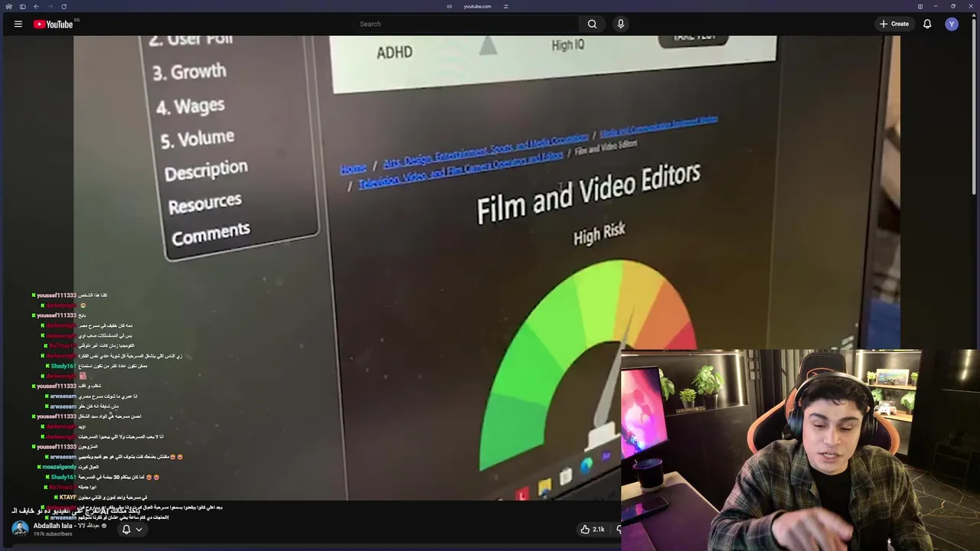The height and width of the screenshot is (551, 980).
Task: Focus the YouTube Search field
Action: coord(465,24)
